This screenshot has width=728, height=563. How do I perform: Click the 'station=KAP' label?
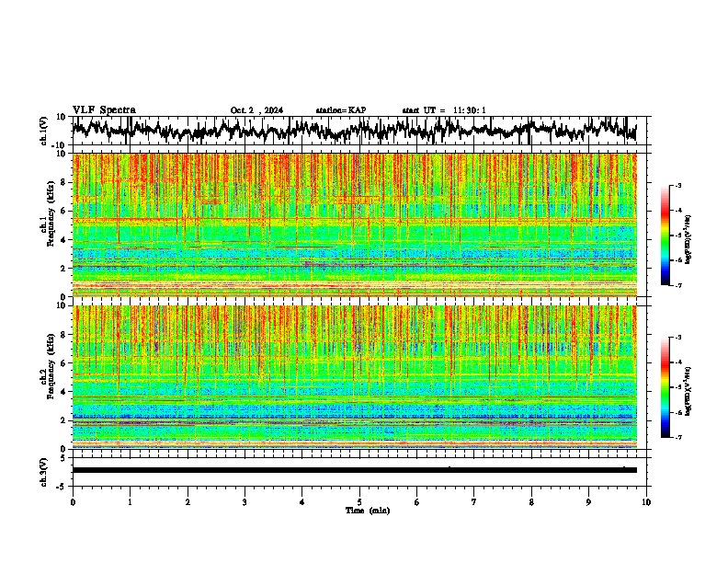341,110
